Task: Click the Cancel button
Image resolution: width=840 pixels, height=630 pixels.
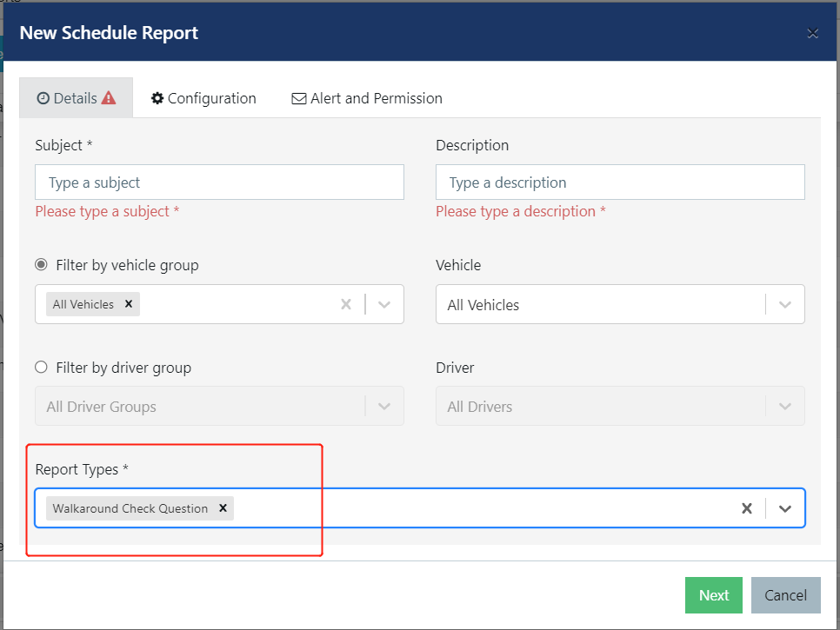Action: tap(785, 595)
